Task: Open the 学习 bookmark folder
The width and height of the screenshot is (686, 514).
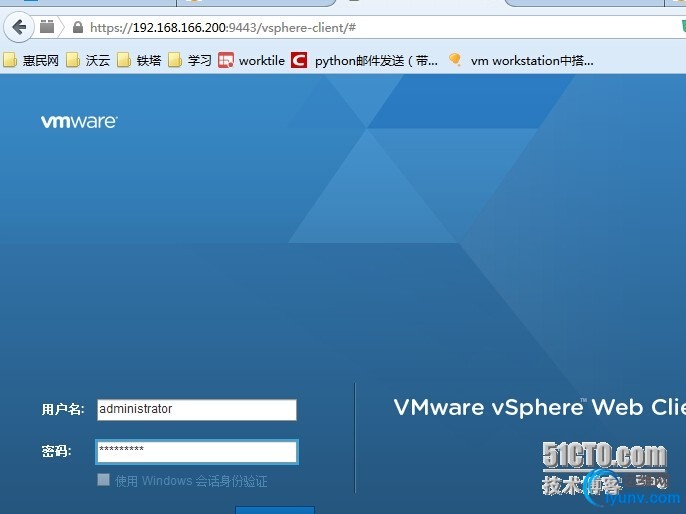Action: coord(190,60)
